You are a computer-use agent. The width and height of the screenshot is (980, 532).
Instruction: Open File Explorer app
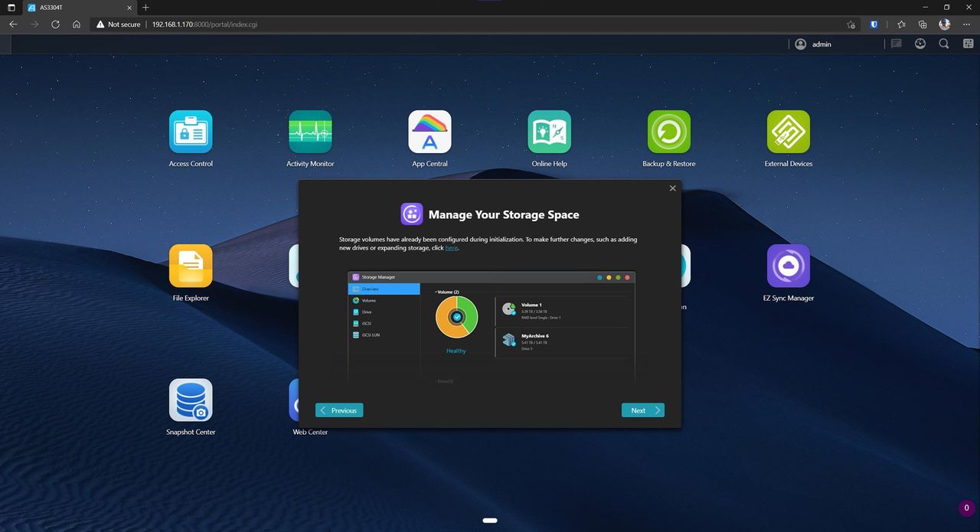(x=191, y=266)
